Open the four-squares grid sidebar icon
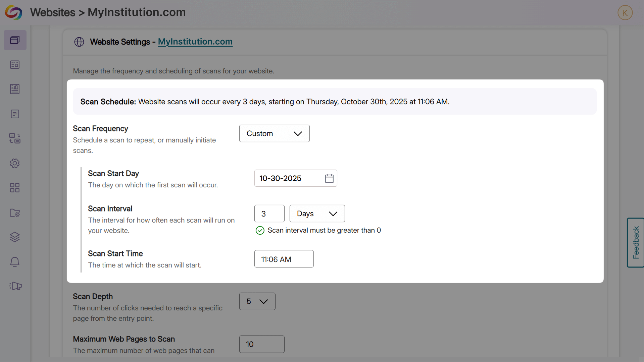Image resolution: width=644 pixels, height=362 pixels. 15,188
